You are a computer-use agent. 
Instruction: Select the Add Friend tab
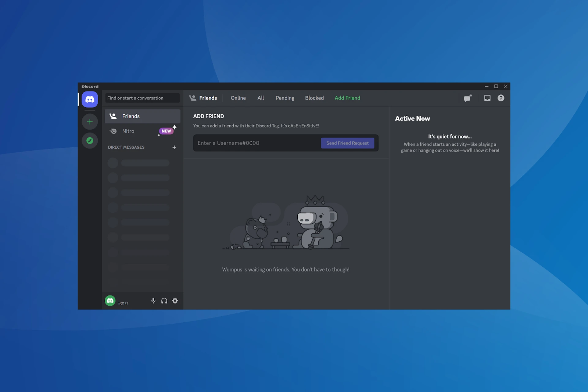[x=347, y=98]
